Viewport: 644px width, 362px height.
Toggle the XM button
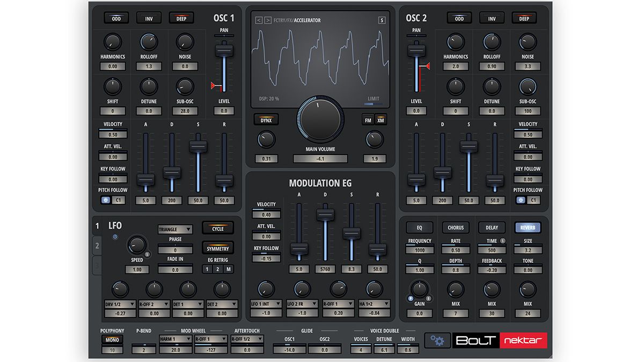coord(380,120)
